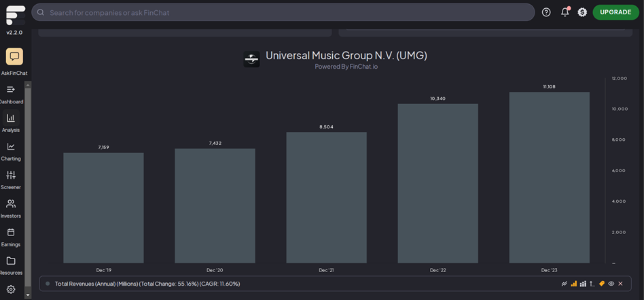Switch series to stacked bar type

583,284
